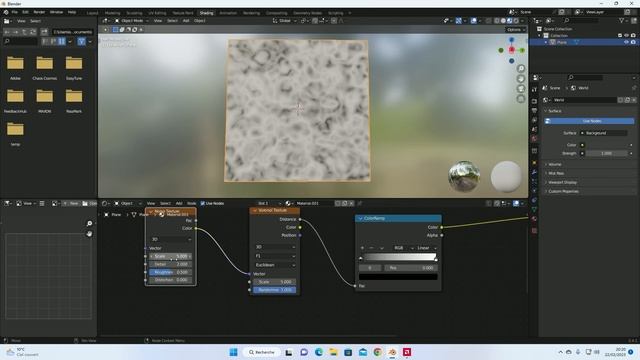This screenshot has width=640, height=360.
Task: Open ColorRamp Linear interpolation dropdown
Action: pyautogui.click(x=427, y=248)
